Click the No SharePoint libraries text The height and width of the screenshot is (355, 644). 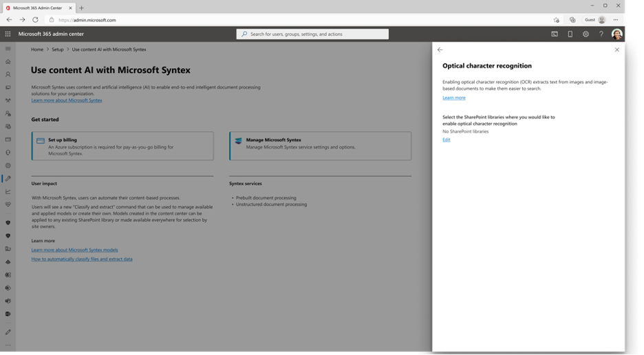click(465, 131)
